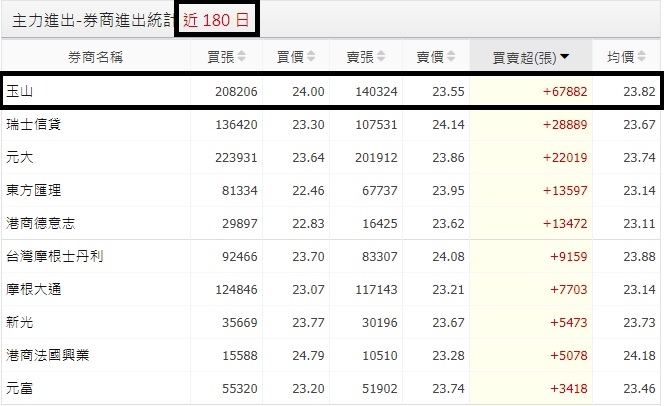Click 台灣摩根士丹利 buy volume 92466

click(240, 257)
